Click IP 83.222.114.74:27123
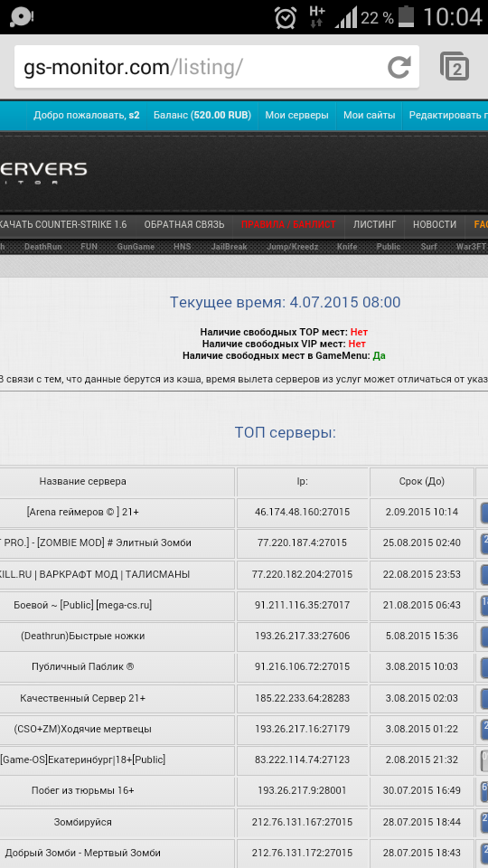This screenshot has width=488, height=868. tap(302, 760)
